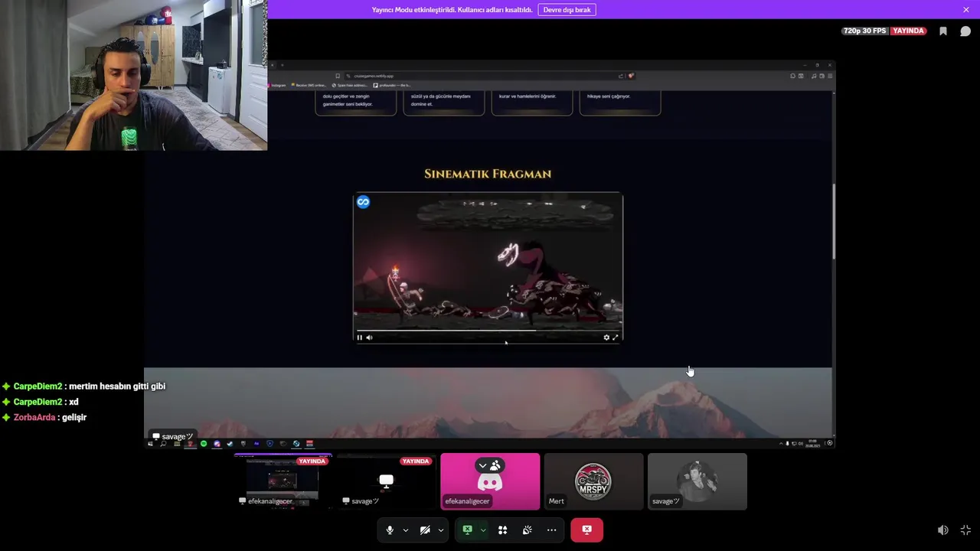
Task: Select savage's live stream thumbnail
Action: coord(387,481)
